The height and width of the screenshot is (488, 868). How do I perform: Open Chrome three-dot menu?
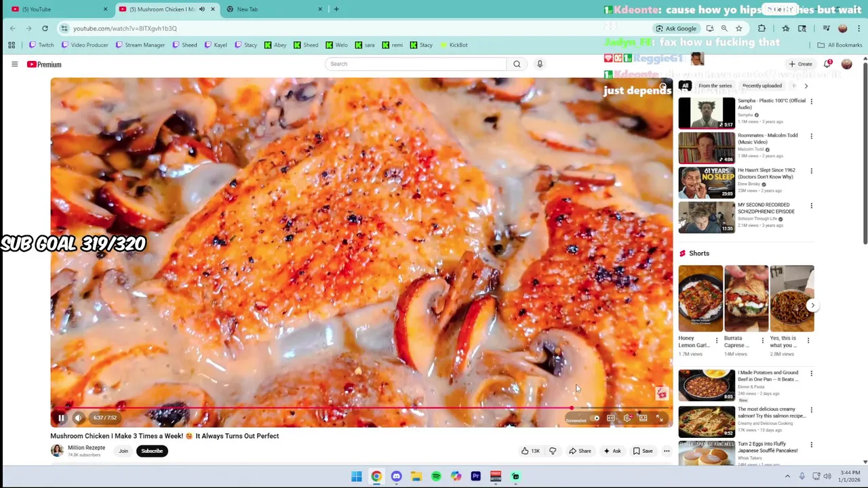pos(859,28)
